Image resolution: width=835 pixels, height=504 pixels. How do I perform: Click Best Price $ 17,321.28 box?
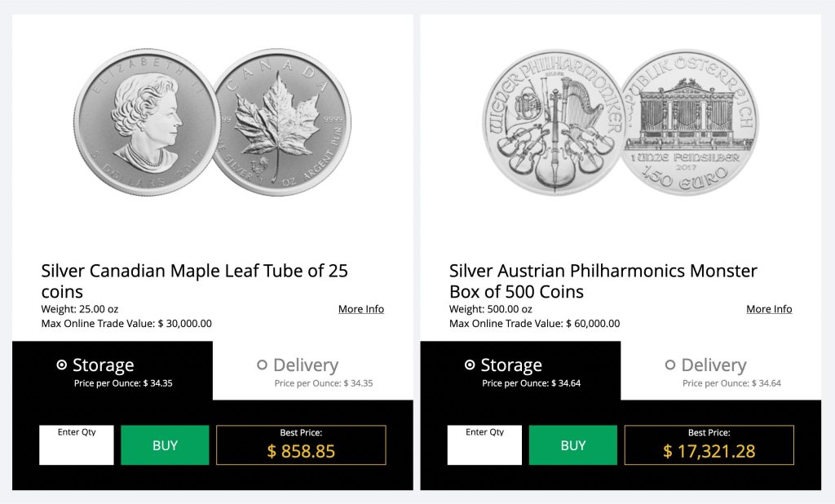pos(709,445)
